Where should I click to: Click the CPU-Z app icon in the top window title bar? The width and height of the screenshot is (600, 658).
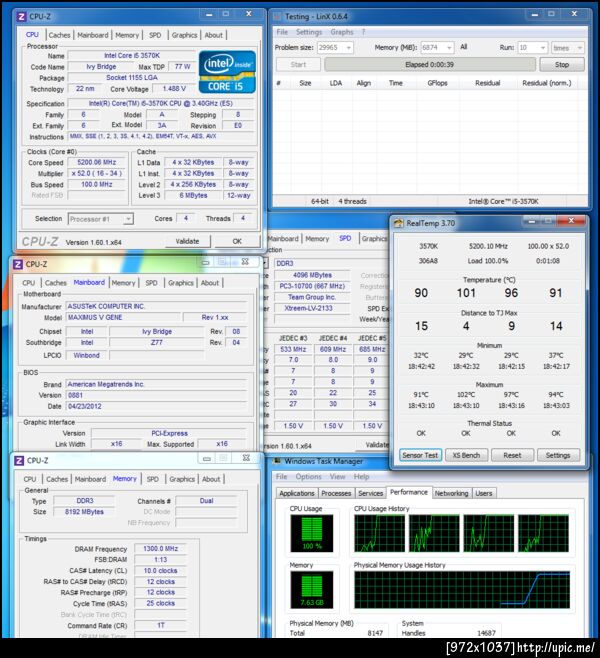21,17
